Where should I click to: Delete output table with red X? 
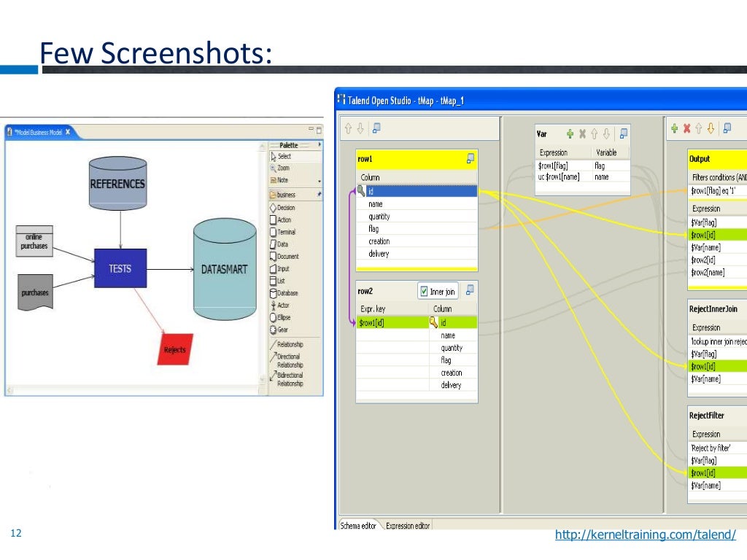click(686, 128)
